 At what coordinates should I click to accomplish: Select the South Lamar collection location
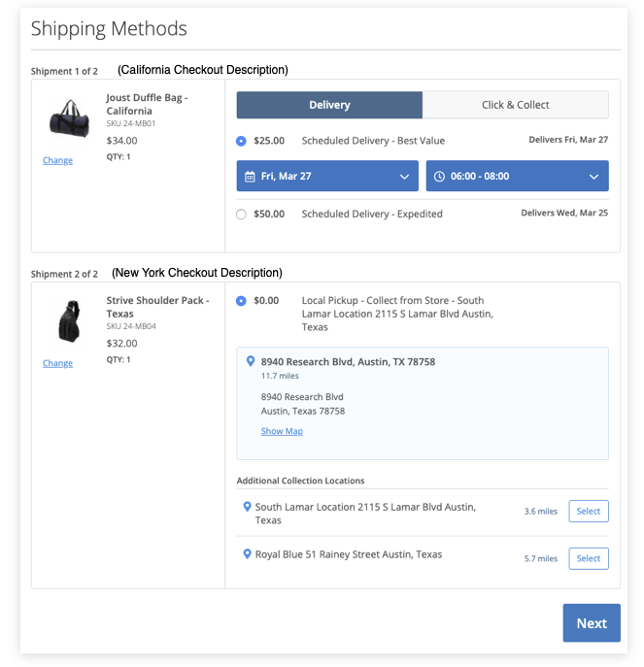click(x=588, y=511)
